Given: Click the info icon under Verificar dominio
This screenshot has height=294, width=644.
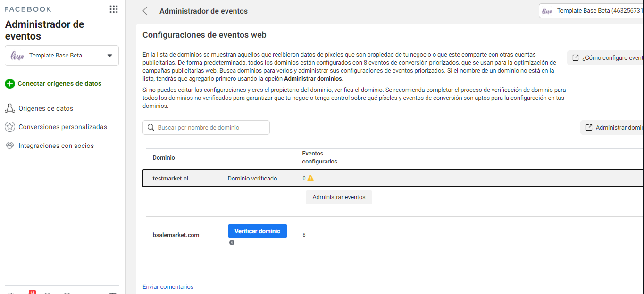Looking at the screenshot, I should (x=232, y=242).
